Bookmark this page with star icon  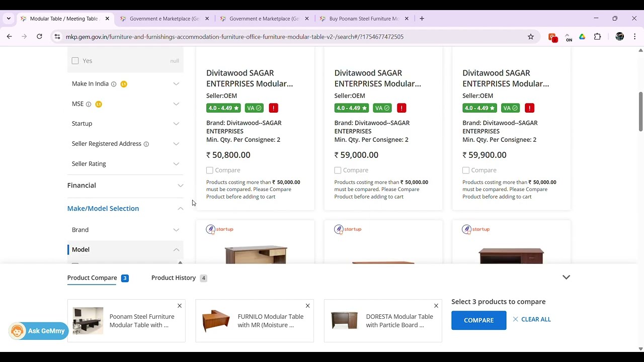point(531,37)
